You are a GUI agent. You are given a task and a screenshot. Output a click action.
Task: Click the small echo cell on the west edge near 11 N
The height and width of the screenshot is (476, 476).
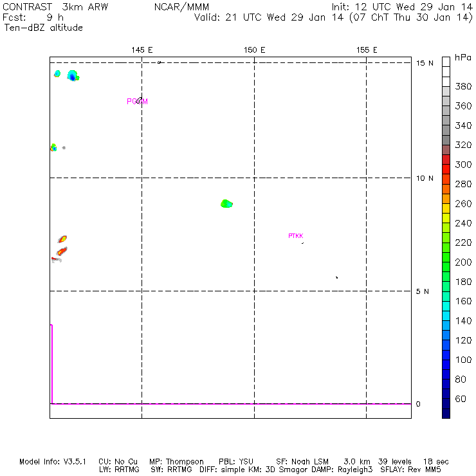click(x=53, y=147)
